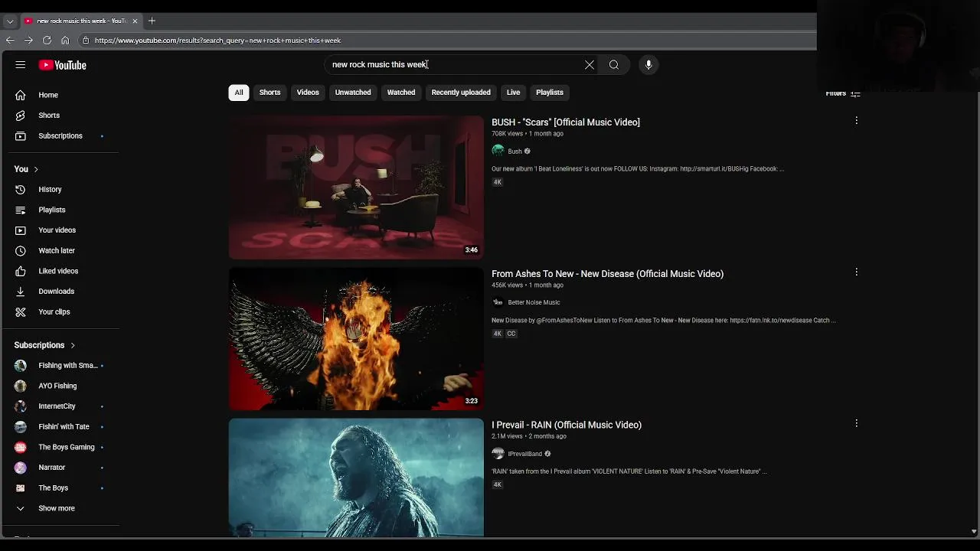The image size is (980, 551).
Task: Click BUSH - "Scars" video title
Action: [566, 122]
